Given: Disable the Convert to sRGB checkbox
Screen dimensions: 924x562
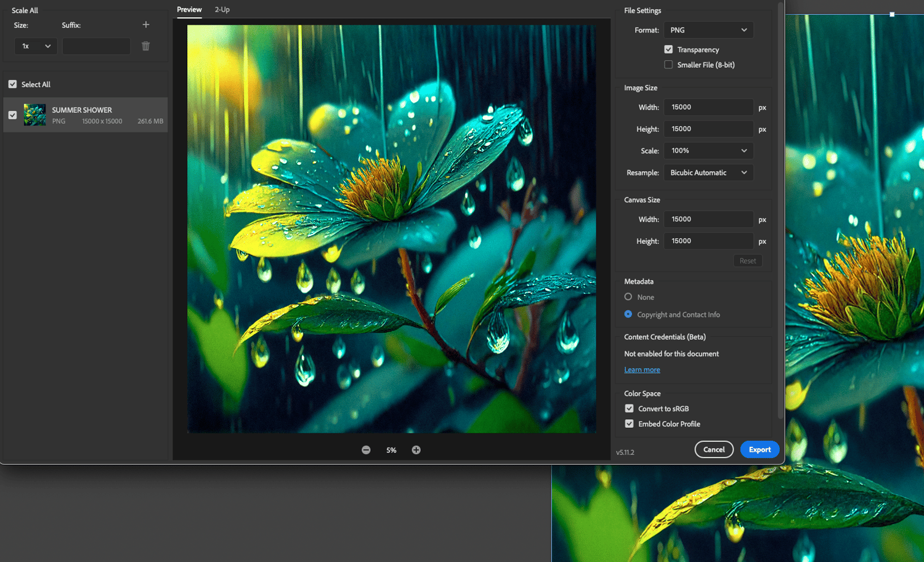Looking at the screenshot, I should coord(629,409).
